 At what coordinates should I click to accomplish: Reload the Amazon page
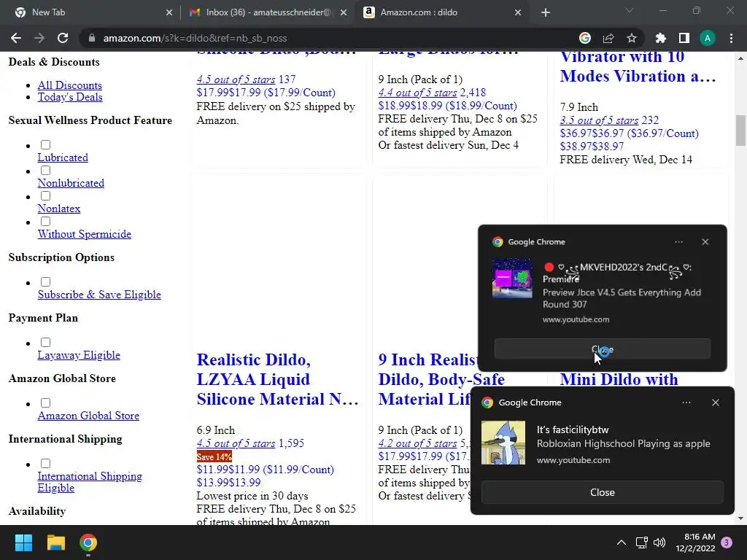coord(63,38)
